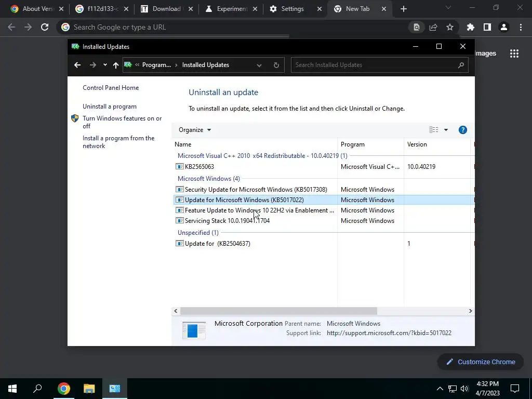Open File Explorer from taskbar
This screenshot has height=399, width=532.
[89, 389]
